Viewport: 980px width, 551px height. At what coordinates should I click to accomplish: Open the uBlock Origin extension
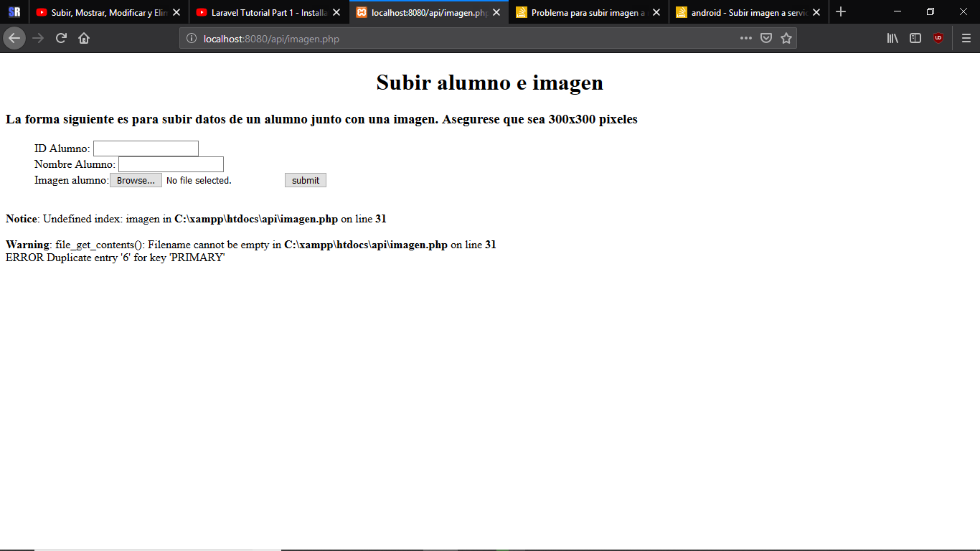coord(938,38)
